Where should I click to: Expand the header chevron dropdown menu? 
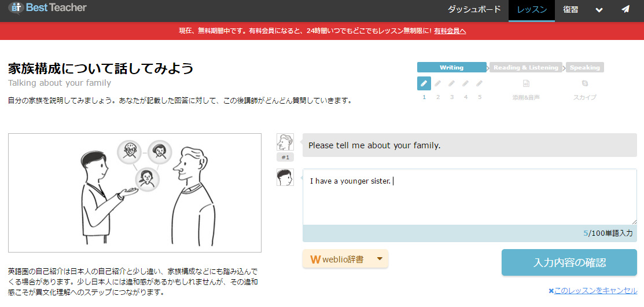[x=599, y=10]
